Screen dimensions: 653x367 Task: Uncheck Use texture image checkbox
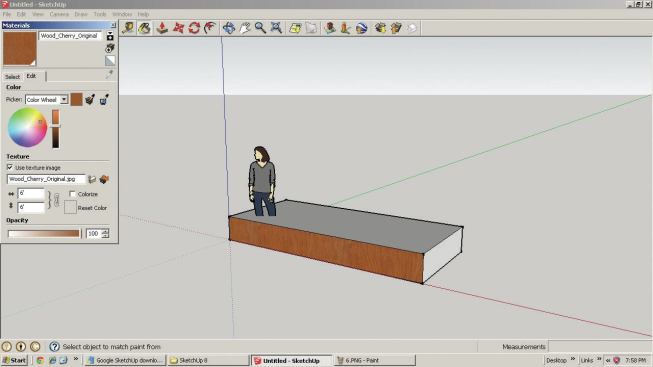10,167
